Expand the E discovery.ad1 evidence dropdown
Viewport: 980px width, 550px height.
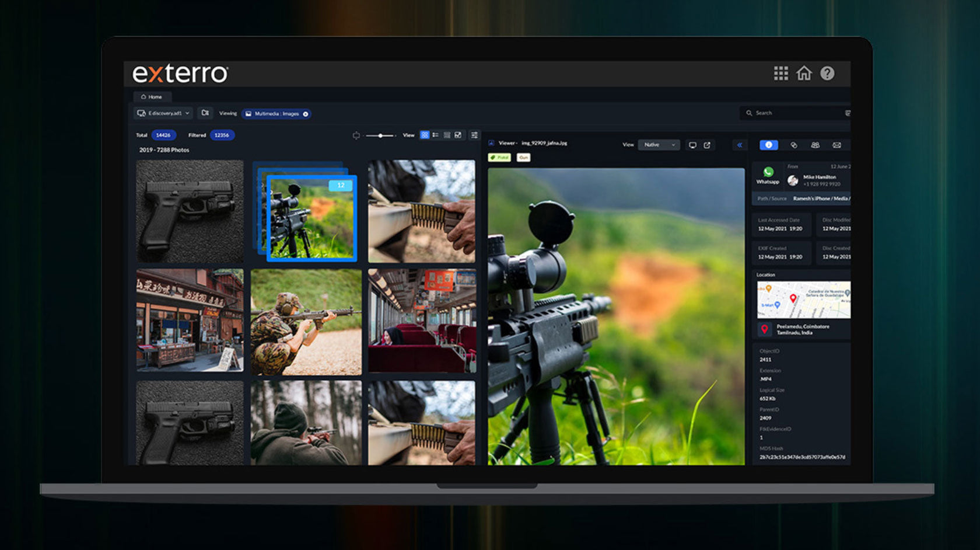[163, 113]
